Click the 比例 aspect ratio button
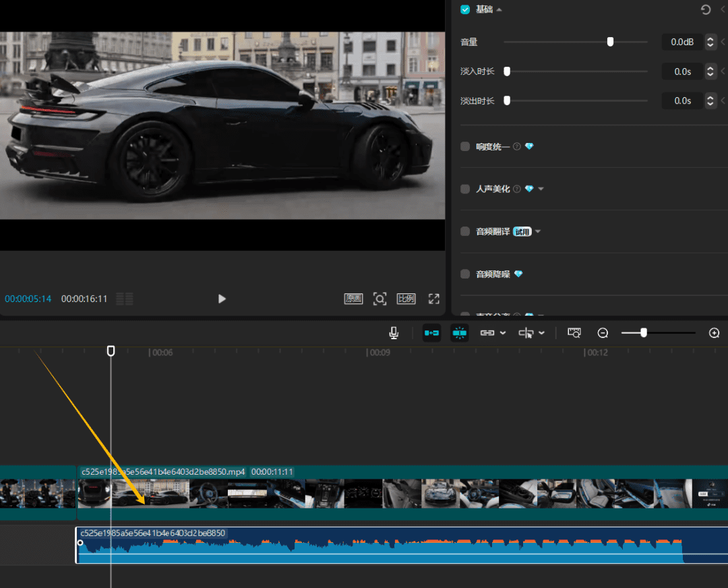 (406, 299)
